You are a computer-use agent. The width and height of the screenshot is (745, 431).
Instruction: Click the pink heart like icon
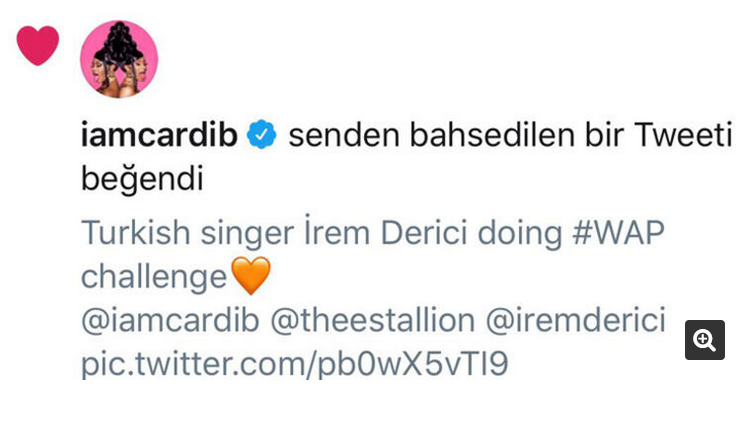pos(38,45)
